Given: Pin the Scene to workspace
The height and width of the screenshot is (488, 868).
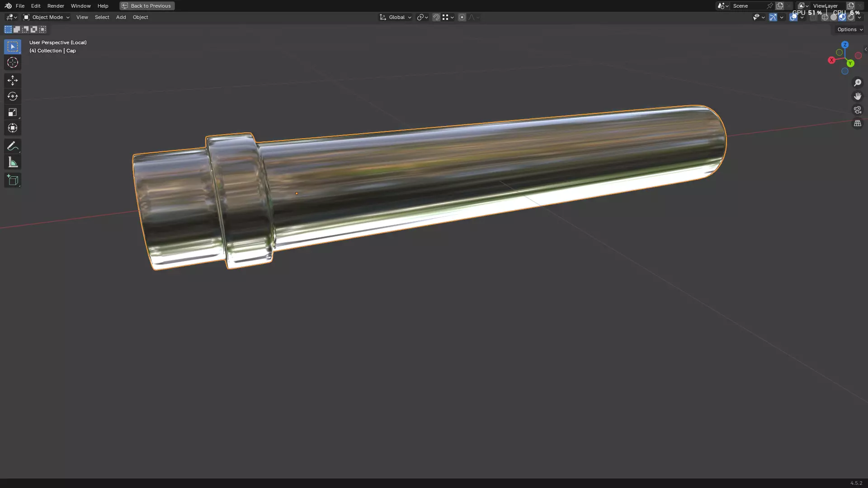Looking at the screenshot, I should [x=770, y=6].
